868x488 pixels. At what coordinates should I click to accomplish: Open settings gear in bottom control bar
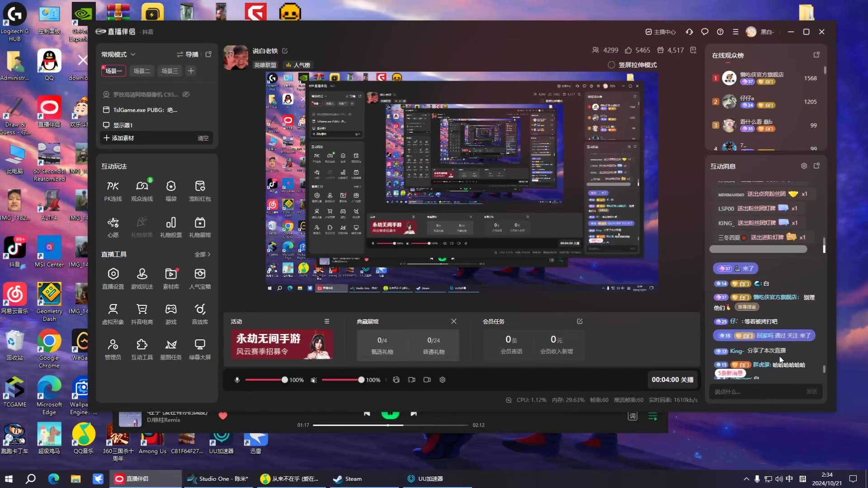point(443,380)
